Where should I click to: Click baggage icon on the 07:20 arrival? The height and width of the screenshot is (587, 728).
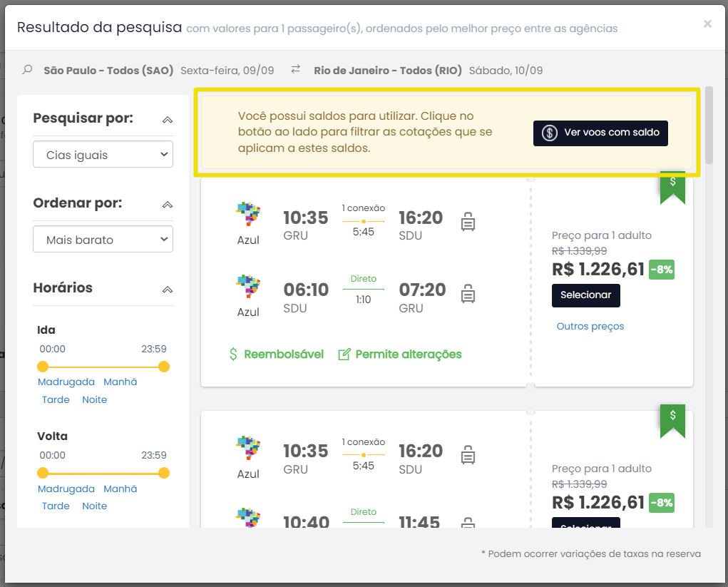pyautogui.click(x=468, y=294)
